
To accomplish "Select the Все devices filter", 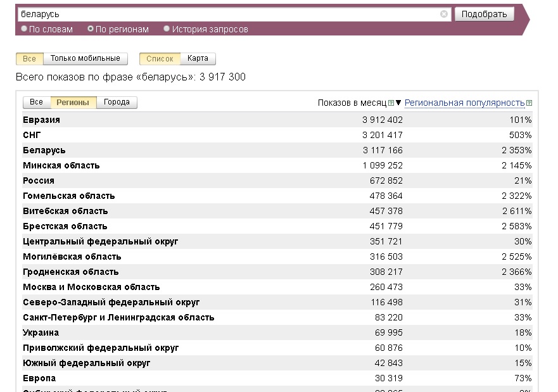I will point(29,58).
